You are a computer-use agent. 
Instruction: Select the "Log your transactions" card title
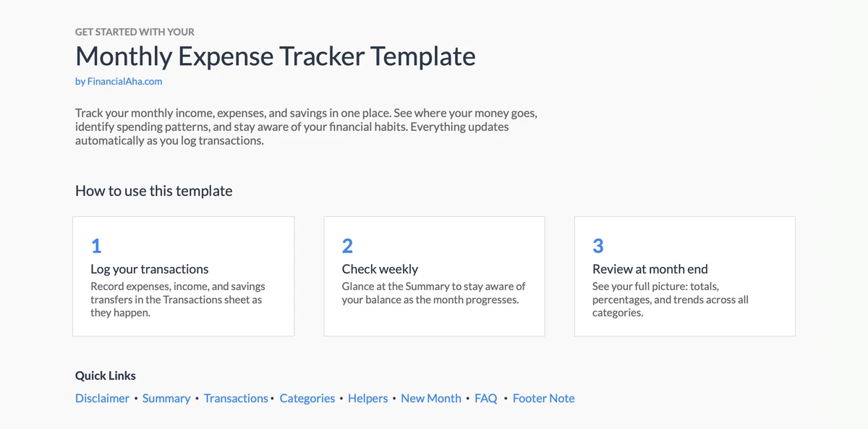pyautogui.click(x=150, y=269)
